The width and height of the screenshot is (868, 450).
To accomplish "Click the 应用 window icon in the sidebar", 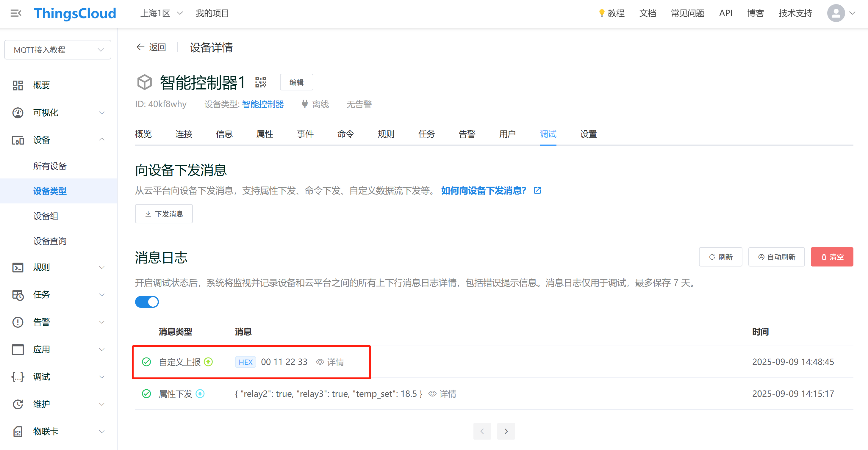I will [x=18, y=349].
